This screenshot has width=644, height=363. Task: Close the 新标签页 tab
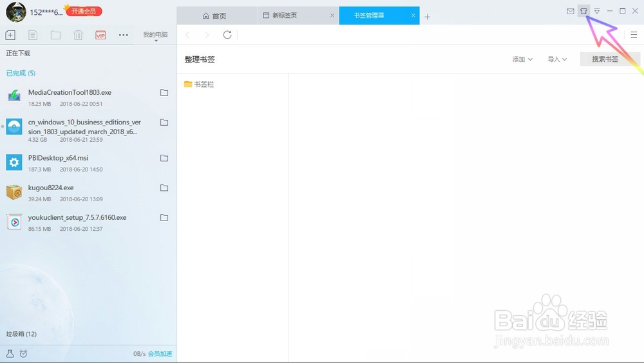tap(332, 15)
